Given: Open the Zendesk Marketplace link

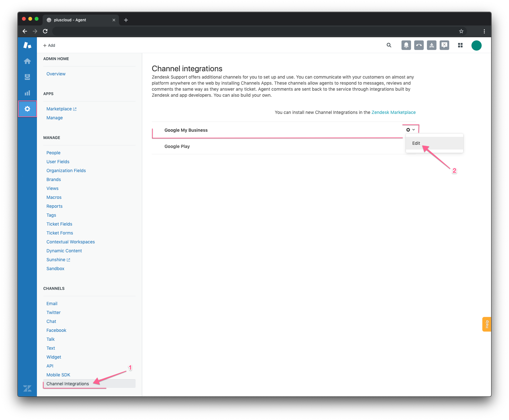Looking at the screenshot, I should coord(394,112).
